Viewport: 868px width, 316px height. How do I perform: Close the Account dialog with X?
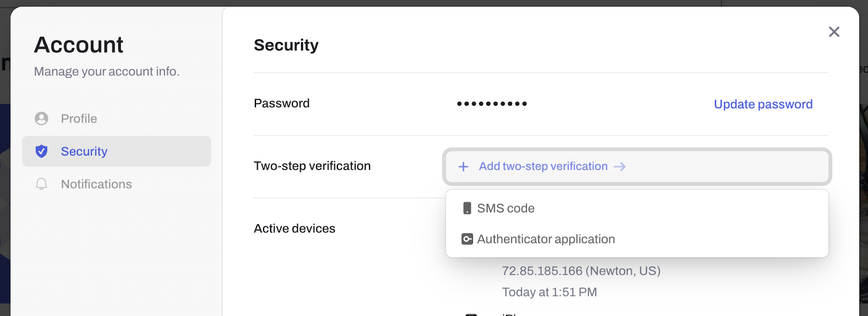(x=834, y=32)
